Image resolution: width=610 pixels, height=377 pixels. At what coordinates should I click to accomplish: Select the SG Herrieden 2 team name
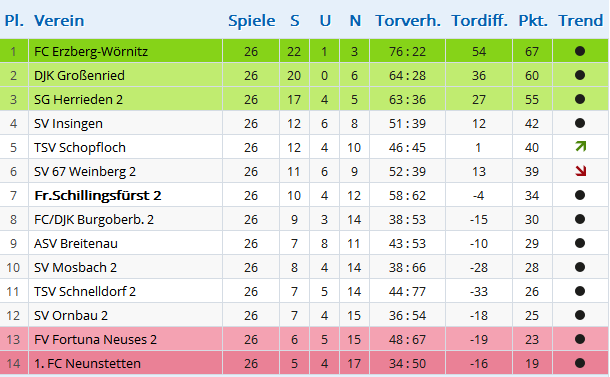pos(79,100)
